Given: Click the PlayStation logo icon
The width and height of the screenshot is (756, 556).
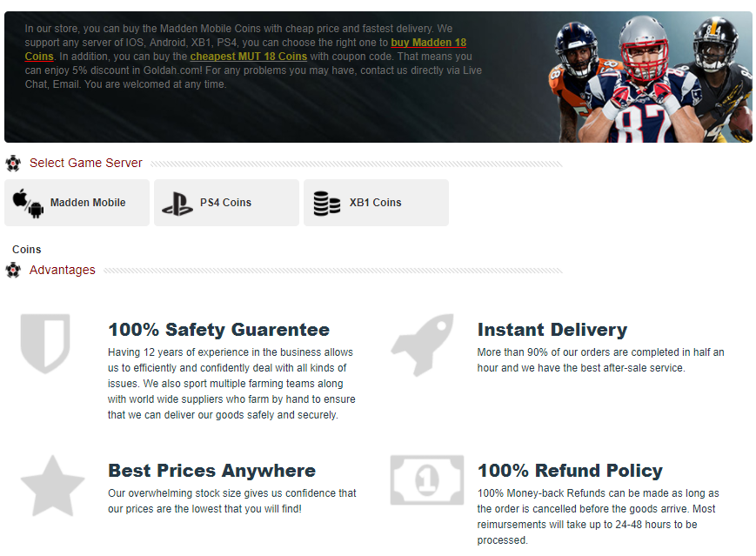Looking at the screenshot, I should pos(177,204).
